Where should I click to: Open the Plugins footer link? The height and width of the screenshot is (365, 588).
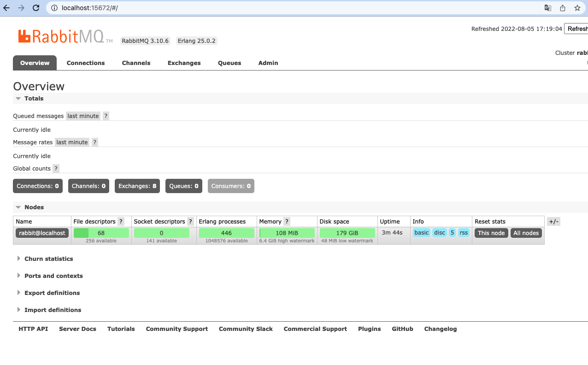[x=370, y=329]
